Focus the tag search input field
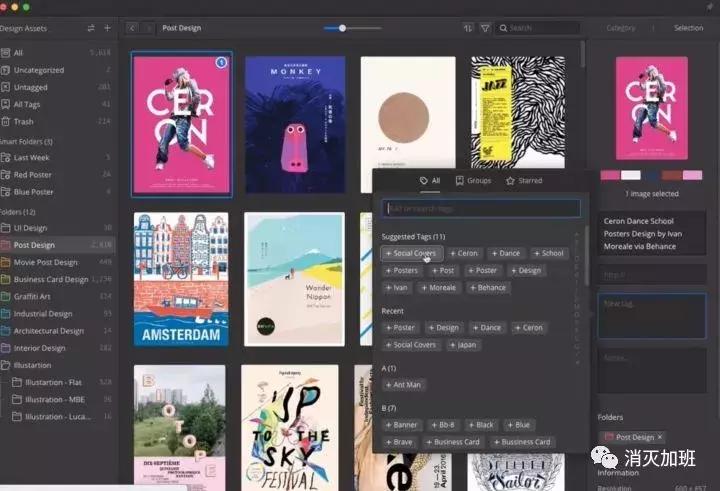Viewport: 720px width, 491px height. pos(481,208)
